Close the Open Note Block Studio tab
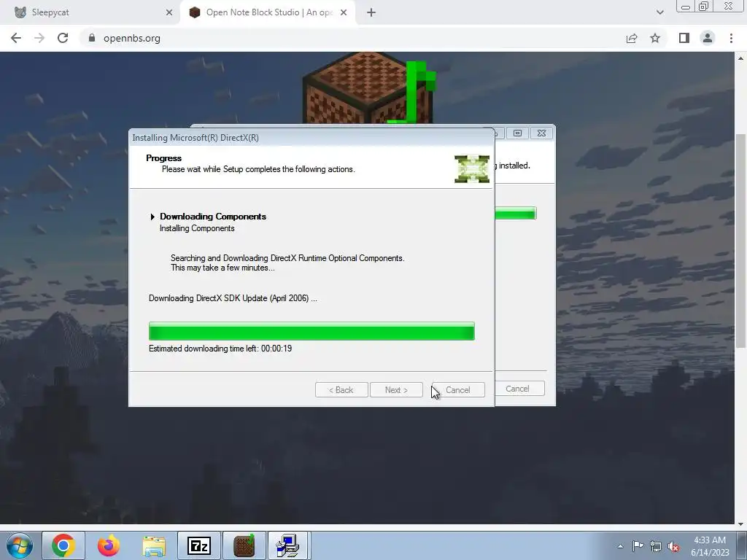 (344, 13)
